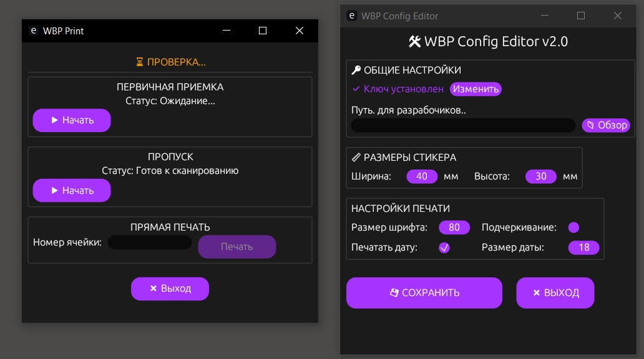Toggle the Печатать дату checkbox

[x=444, y=247]
